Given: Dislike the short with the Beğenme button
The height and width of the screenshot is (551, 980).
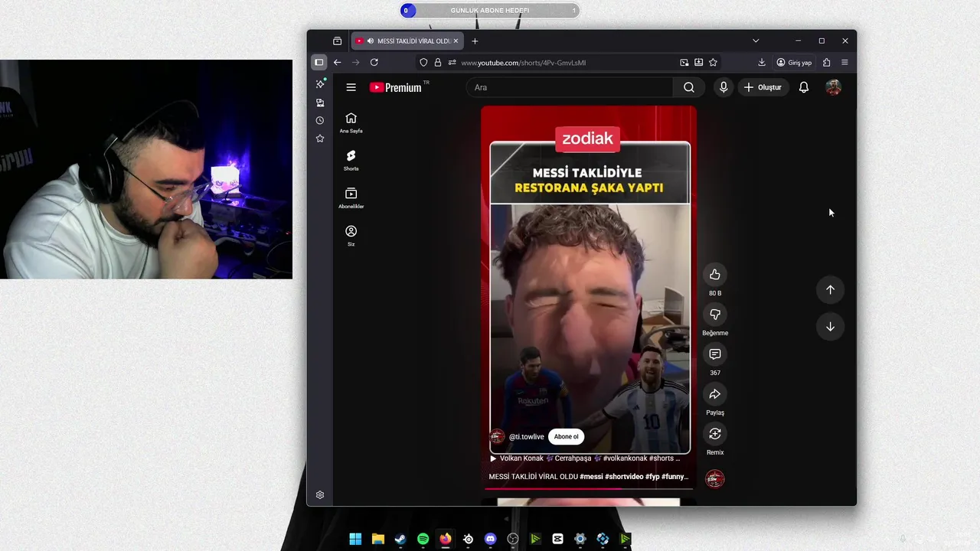Looking at the screenshot, I should [714, 315].
